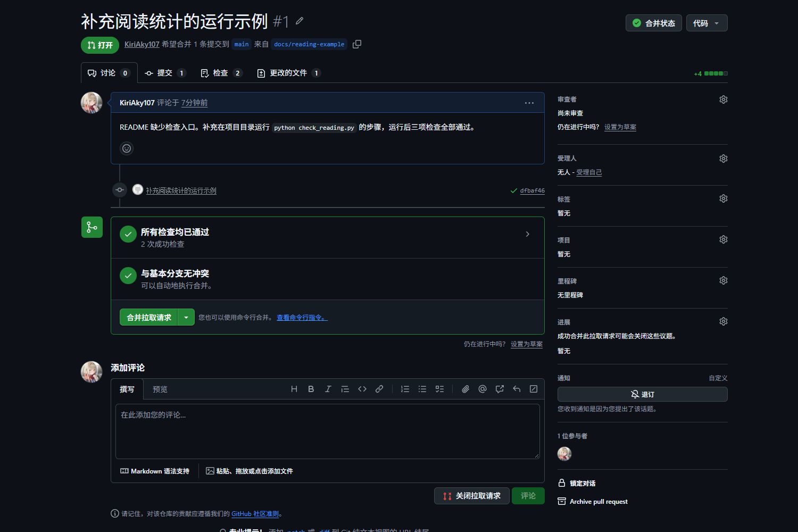
Task: Click 设置为草案 link below merge box
Action: click(x=527, y=344)
